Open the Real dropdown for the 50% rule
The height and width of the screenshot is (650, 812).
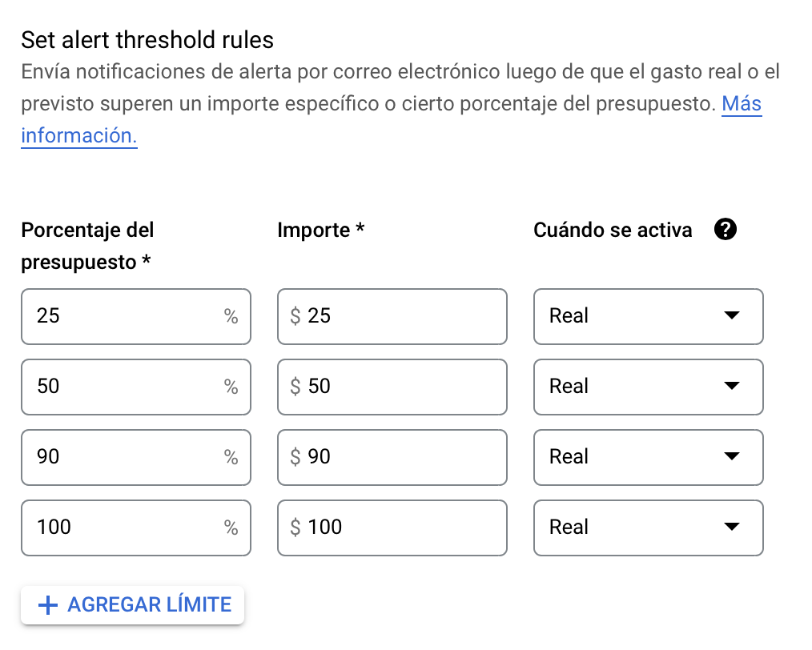tap(649, 387)
